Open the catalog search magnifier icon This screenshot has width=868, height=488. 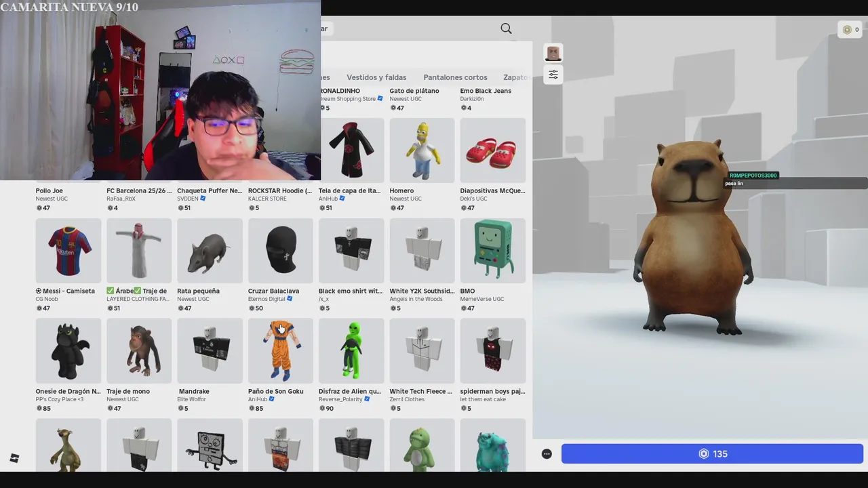coord(506,28)
